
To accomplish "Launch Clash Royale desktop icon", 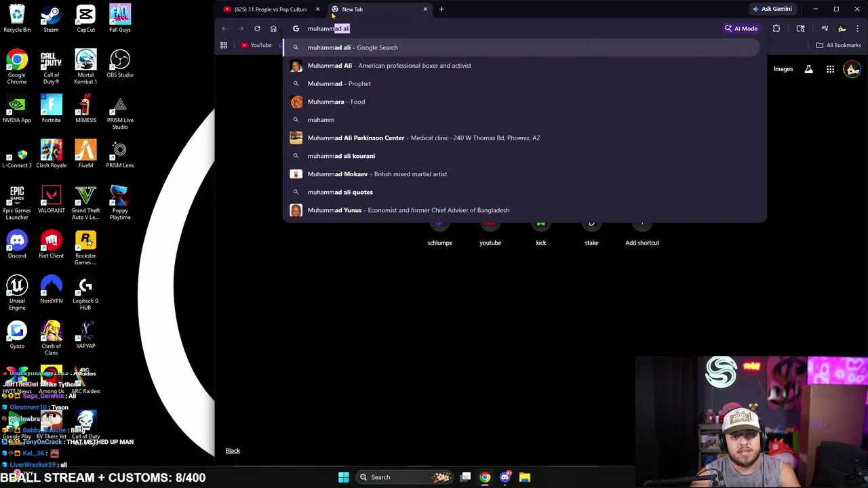I will tap(51, 154).
